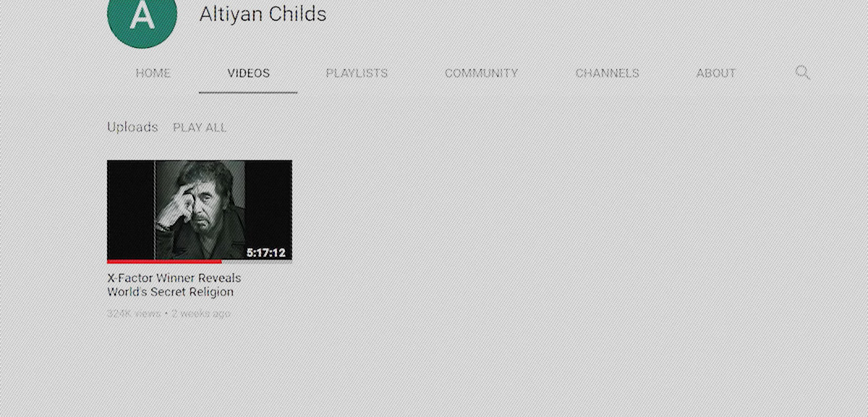Click the Altiyan Childs channel name
The image size is (868, 417).
[263, 14]
